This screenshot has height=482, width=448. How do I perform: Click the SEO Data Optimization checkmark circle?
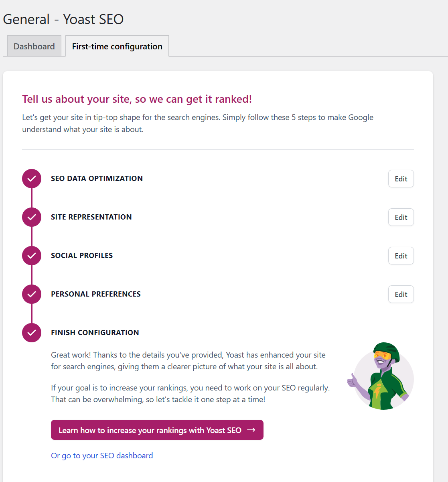coord(32,179)
